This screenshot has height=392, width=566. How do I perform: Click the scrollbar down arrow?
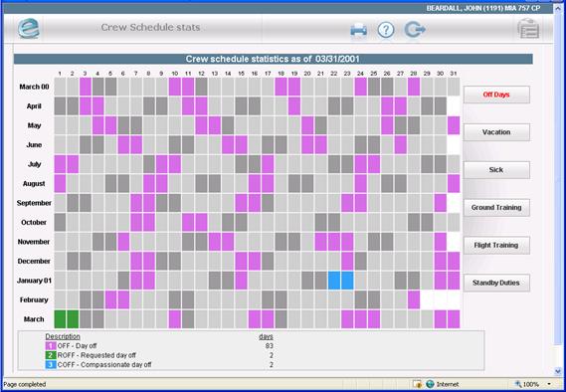click(x=559, y=371)
